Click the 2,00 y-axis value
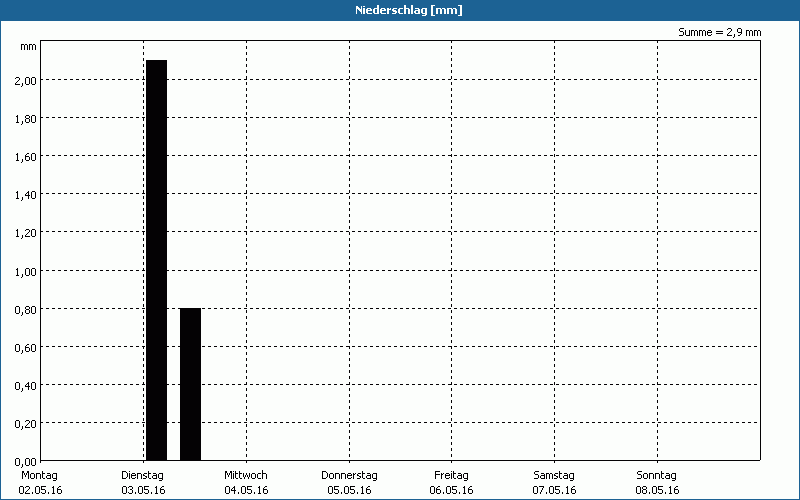 [26, 81]
